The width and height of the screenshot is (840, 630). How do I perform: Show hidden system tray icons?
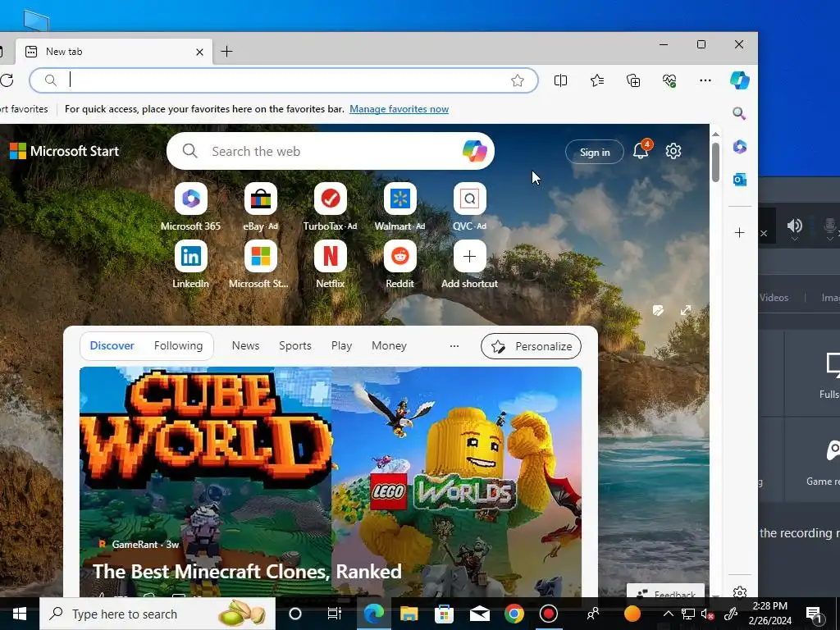[668, 614]
